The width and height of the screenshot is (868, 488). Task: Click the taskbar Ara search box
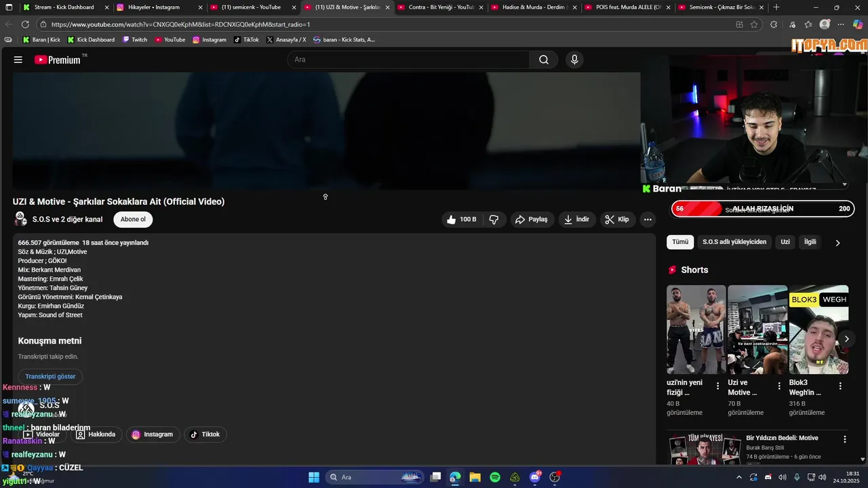point(375,477)
